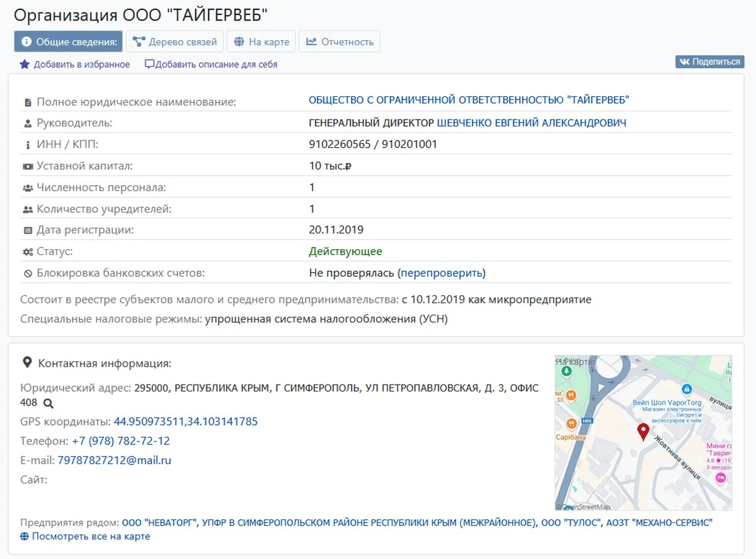756x559 pixels.
Task: Open full legal name ОБЩЕСТВО С ОГРАНИЧЕННОЙ ОТВЕТСТВЕННОСТЬЮ link
Action: point(469,100)
